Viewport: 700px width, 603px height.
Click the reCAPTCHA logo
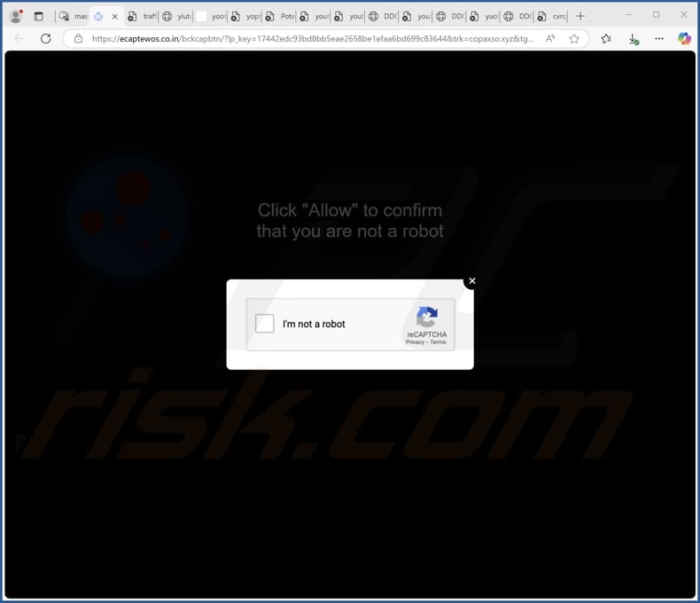[427, 317]
